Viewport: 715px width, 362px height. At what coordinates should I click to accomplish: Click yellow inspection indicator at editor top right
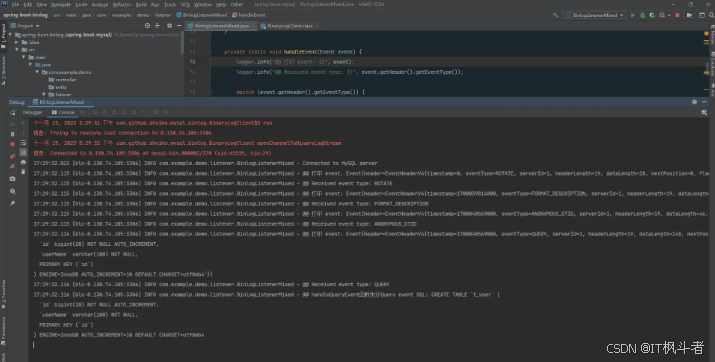(x=706, y=34)
